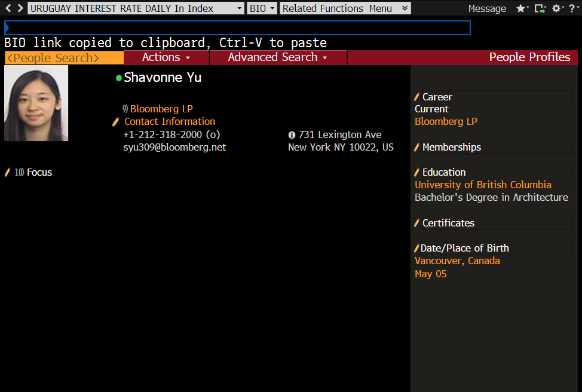Click the address info icon
The height and width of the screenshot is (392, 582).
pos(292,135)
